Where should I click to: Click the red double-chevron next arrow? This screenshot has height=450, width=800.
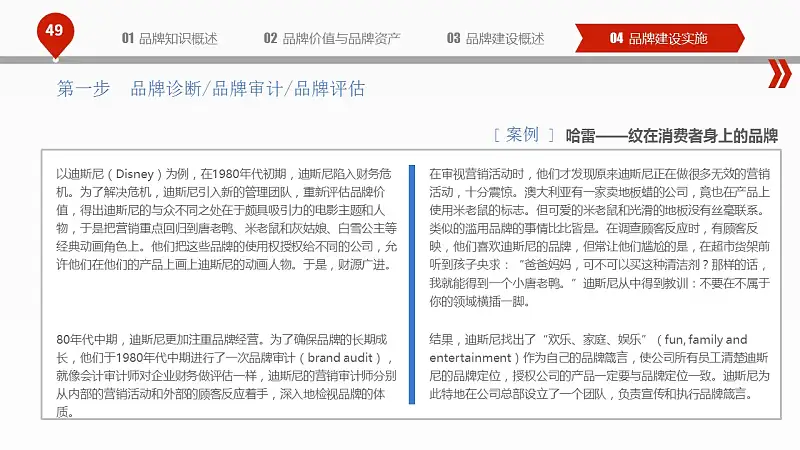pyautogui.click(x=780, y=73)
